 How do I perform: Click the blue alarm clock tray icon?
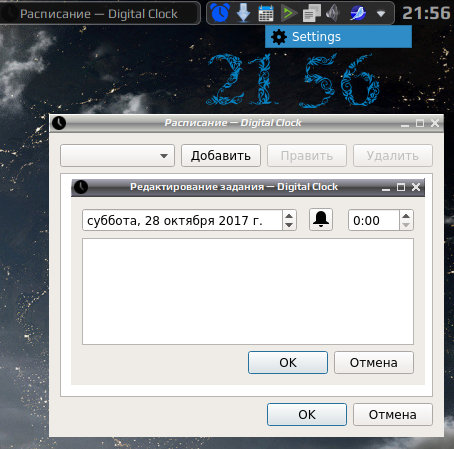(x=220, y=13)
